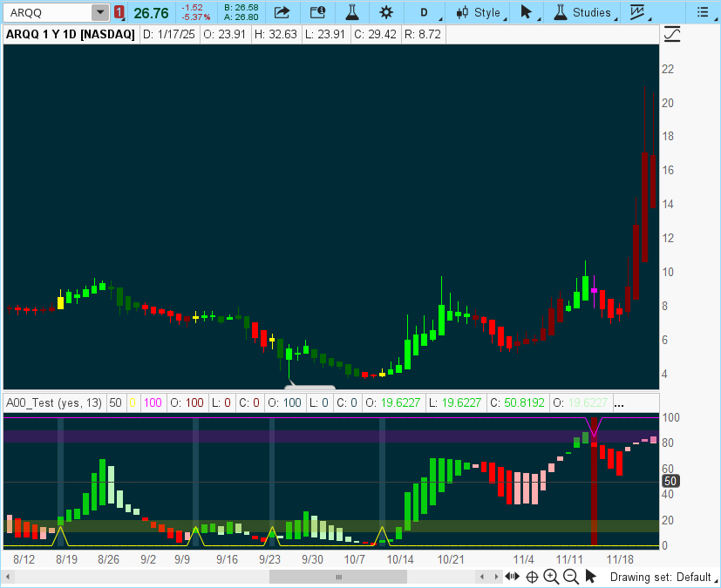This screenshot has width=721, height=588.
Task: Click the ellipsis after study values
Action: [619, 404]
